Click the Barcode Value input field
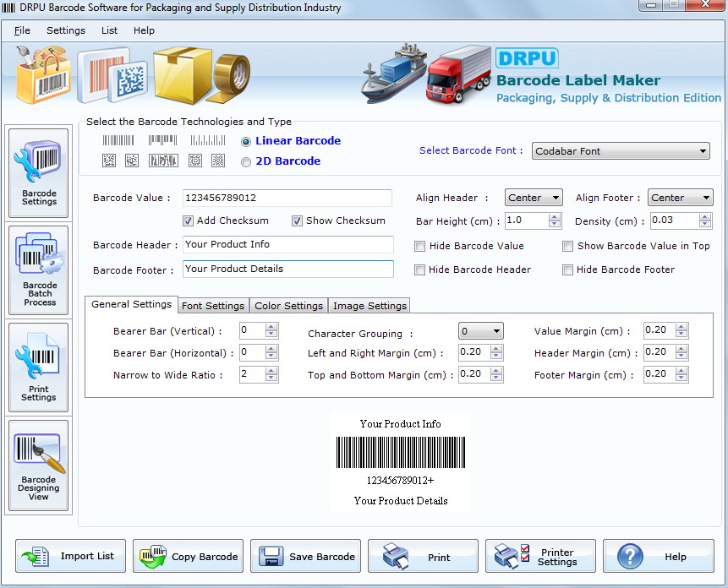 coord(287,198)
